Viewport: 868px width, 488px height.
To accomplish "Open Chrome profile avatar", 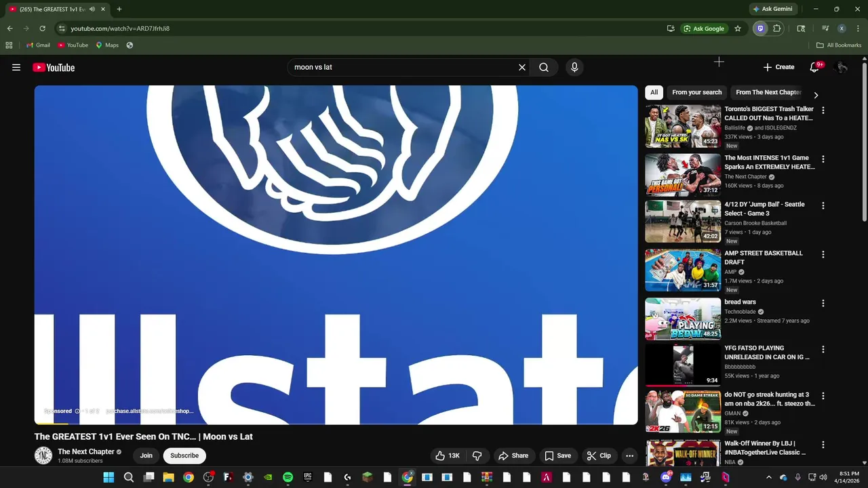I will pyautogui.click(x=842, y=28).
